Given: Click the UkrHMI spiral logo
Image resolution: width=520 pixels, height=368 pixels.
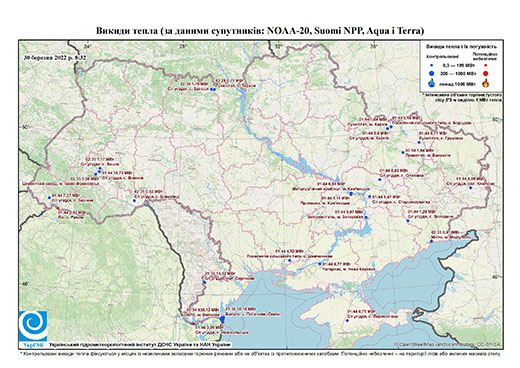Looking at the screenshot, I should click(x=33, y=326).
